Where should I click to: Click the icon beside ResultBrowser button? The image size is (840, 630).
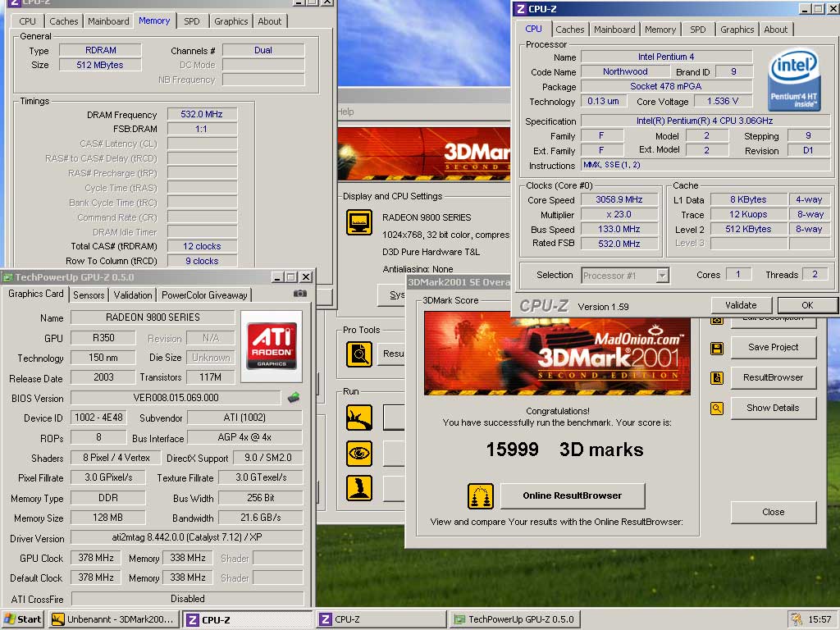[717, 378]
